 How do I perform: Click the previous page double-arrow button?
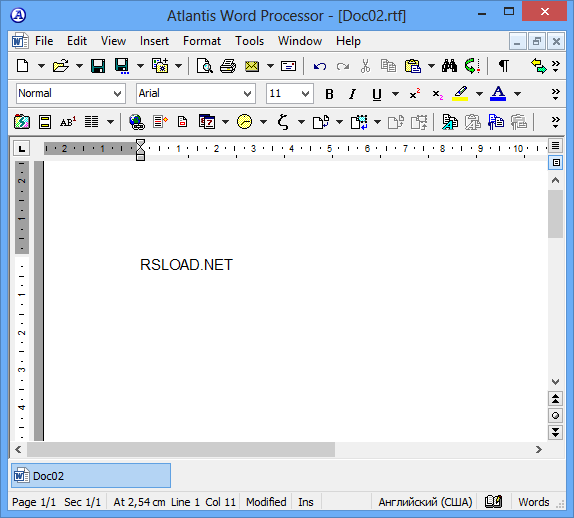click(x=555, y=399)
